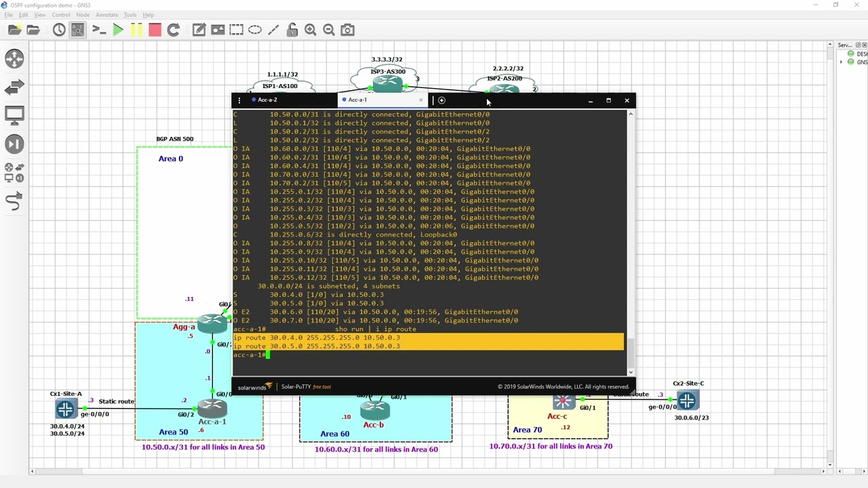Select the Acc-a-1 terminal tab

coord(357,100)
